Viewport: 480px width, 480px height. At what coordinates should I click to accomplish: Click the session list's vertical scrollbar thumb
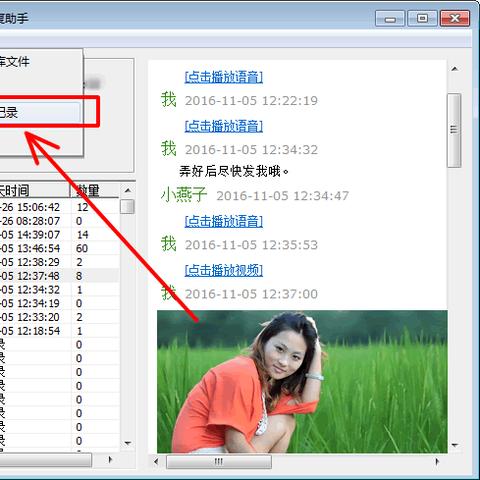[127, 206]
